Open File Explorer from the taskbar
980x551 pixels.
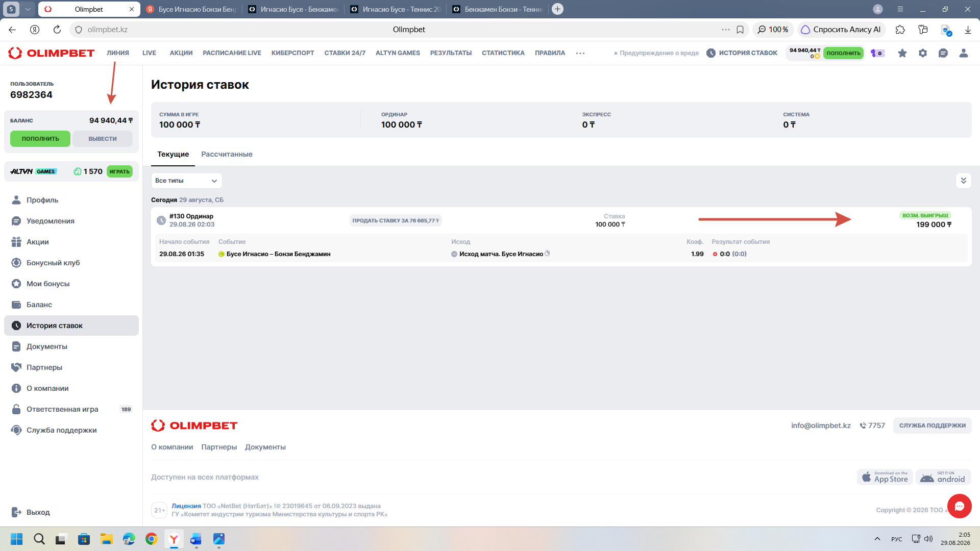click(107, 539)
